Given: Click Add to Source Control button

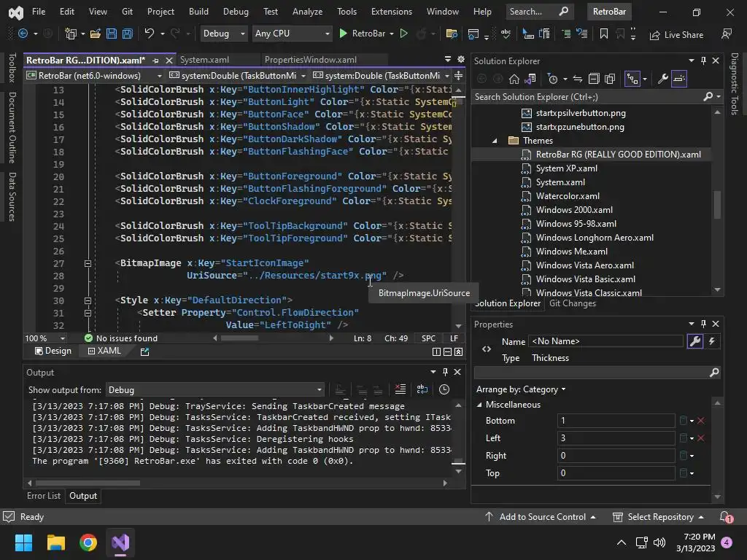Looking at the screenshot, I should pyautogui.click(x=542, y=517).
